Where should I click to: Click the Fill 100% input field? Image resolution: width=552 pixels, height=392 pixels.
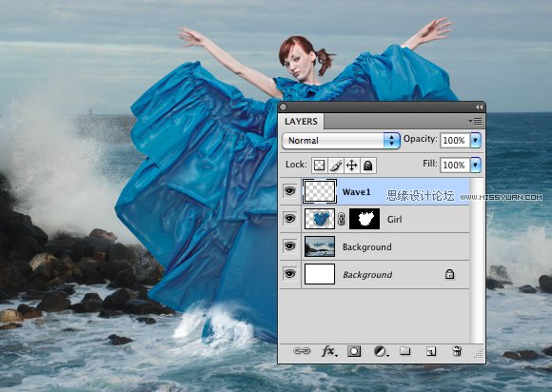(455, 165)
